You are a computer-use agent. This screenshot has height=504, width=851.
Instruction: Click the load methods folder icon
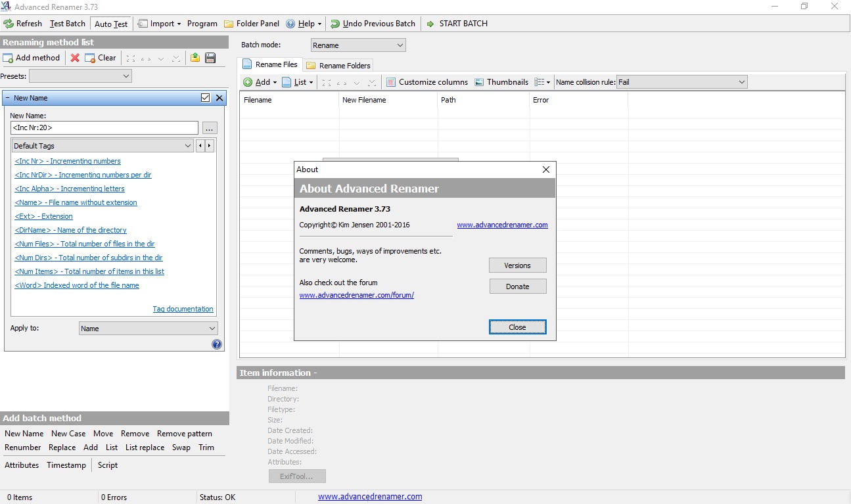pos(195,58)
